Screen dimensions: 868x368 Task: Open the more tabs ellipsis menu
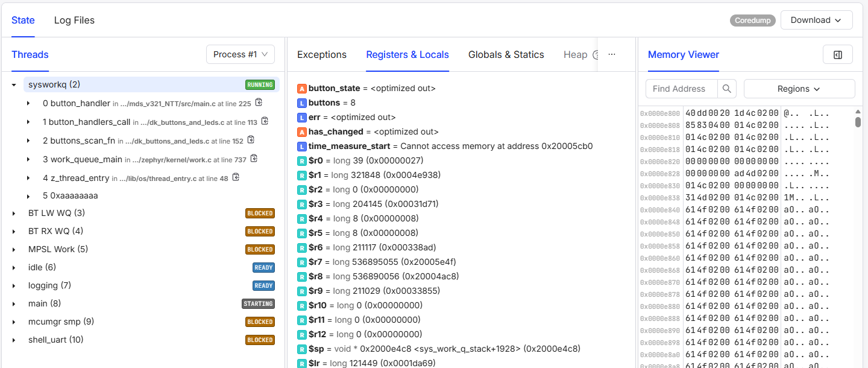(612, 54)
